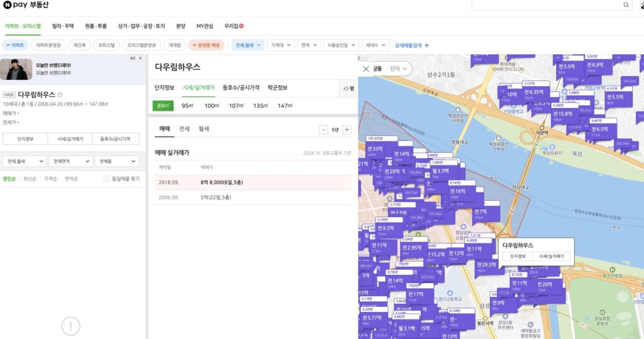Toggle the 평 unit switch

[349, 88]
